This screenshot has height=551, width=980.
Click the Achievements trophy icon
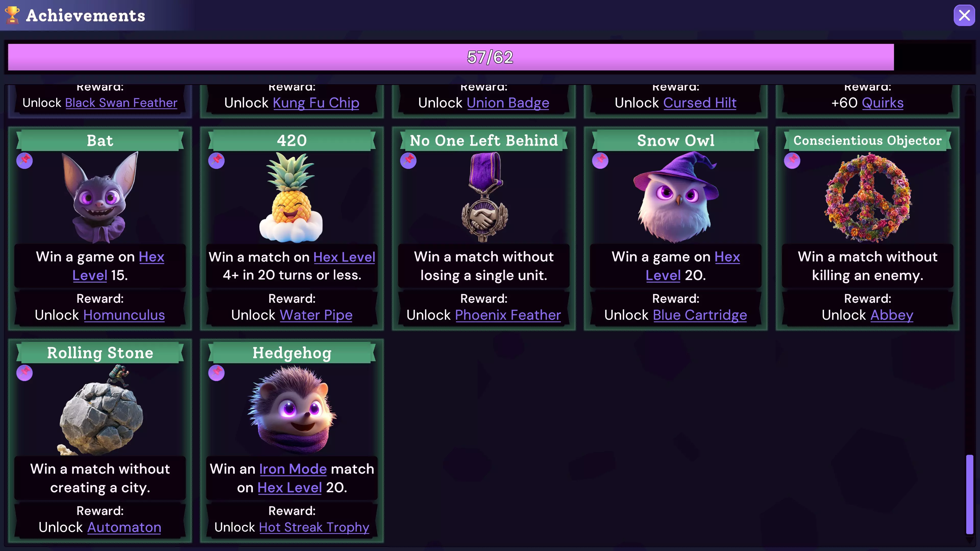point(12,15)
